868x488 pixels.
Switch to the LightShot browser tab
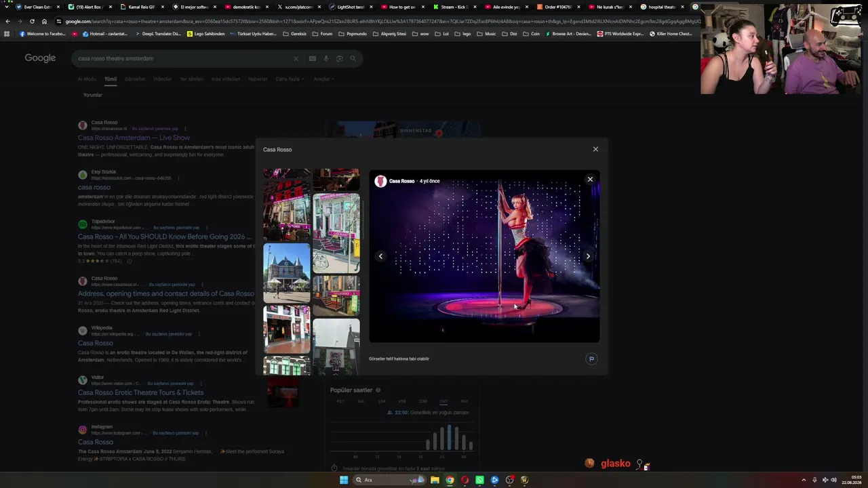point(350,7)
